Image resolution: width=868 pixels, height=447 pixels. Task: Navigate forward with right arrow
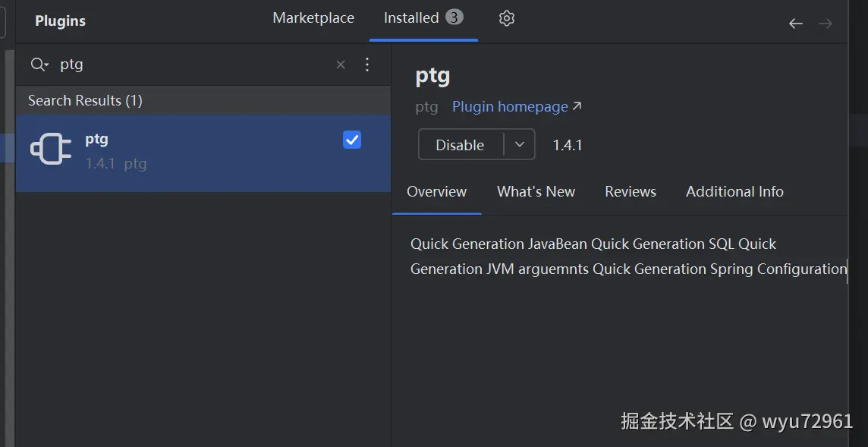(826, 24)
